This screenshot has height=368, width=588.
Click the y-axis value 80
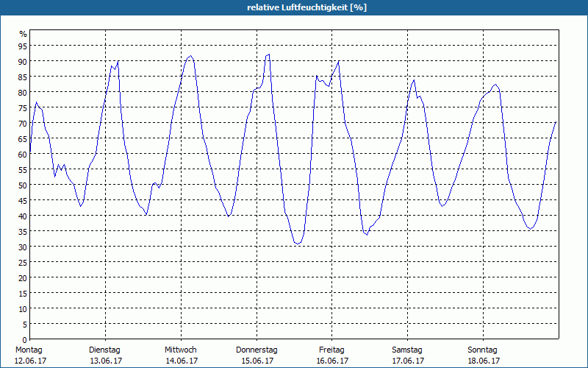point(23,93)
